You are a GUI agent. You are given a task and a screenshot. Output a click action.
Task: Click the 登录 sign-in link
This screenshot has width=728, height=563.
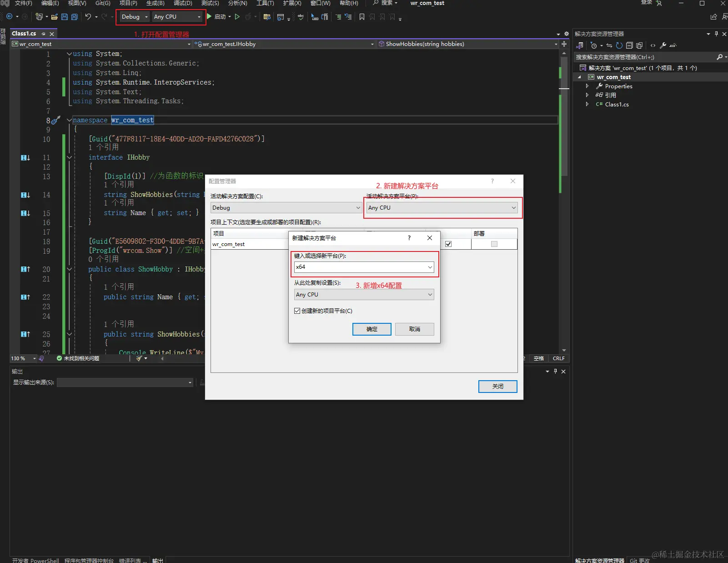coord(646,3)
